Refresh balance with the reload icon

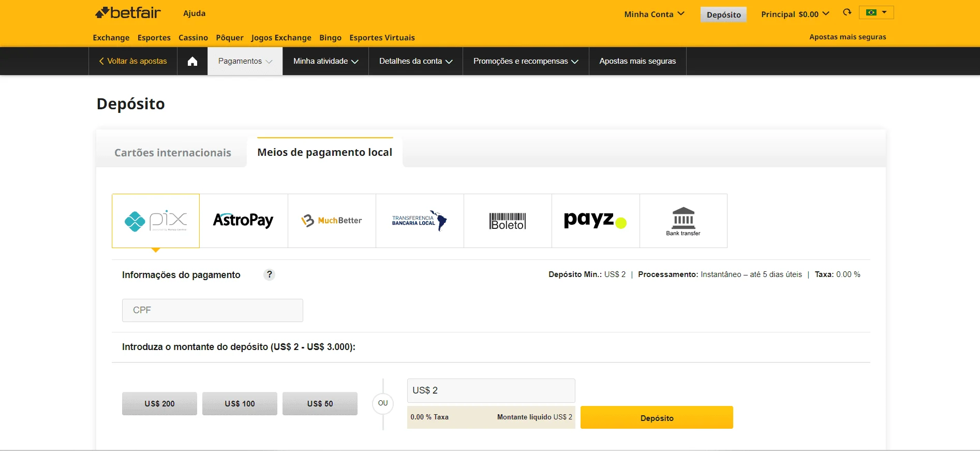tap(847, 12)
